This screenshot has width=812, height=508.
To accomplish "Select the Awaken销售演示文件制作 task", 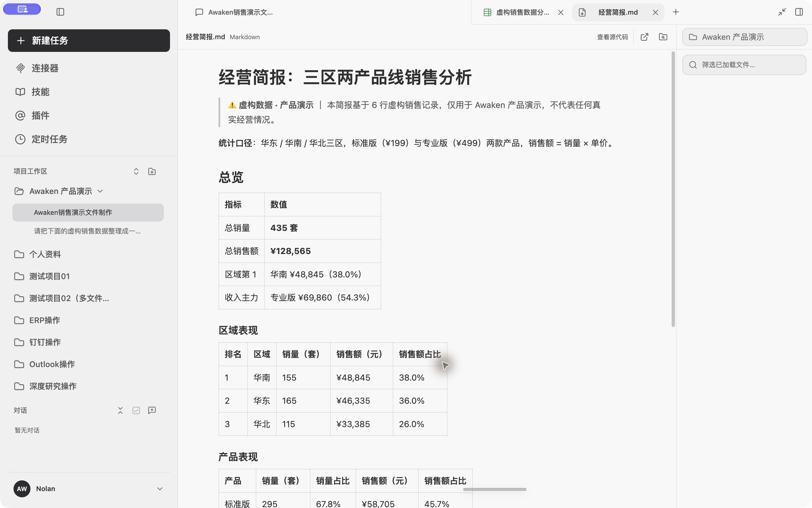I will pos(88,212).
